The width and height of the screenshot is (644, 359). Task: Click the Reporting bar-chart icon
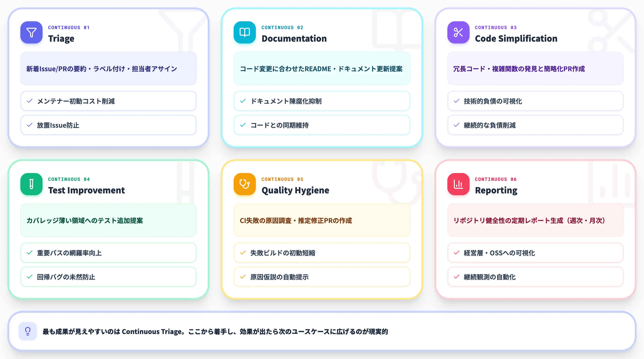[x=458, y=184]
